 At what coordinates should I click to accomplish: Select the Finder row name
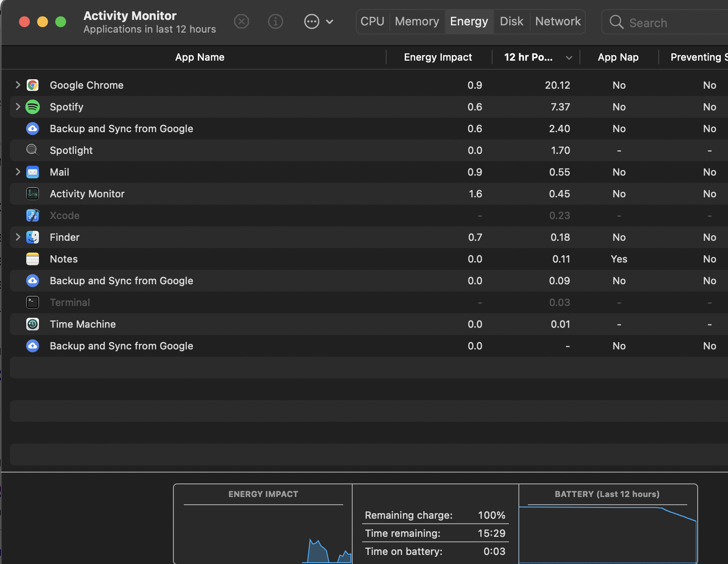[65, 237]
